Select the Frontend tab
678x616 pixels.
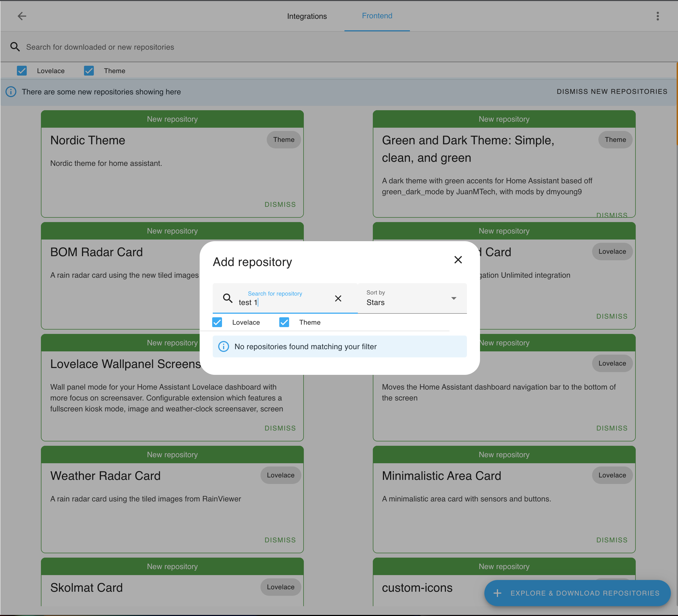(377, 16)
